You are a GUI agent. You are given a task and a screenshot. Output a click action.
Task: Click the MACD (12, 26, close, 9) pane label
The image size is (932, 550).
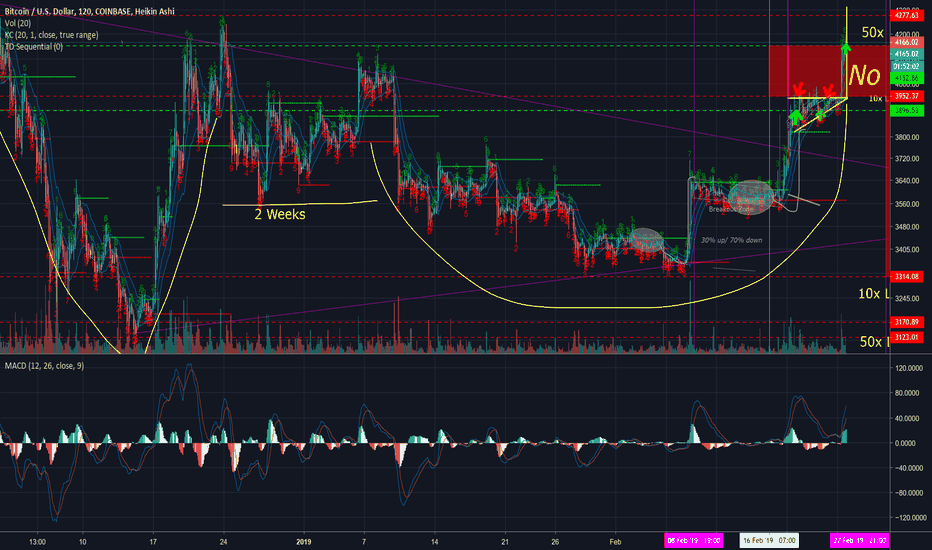[44, 366]
